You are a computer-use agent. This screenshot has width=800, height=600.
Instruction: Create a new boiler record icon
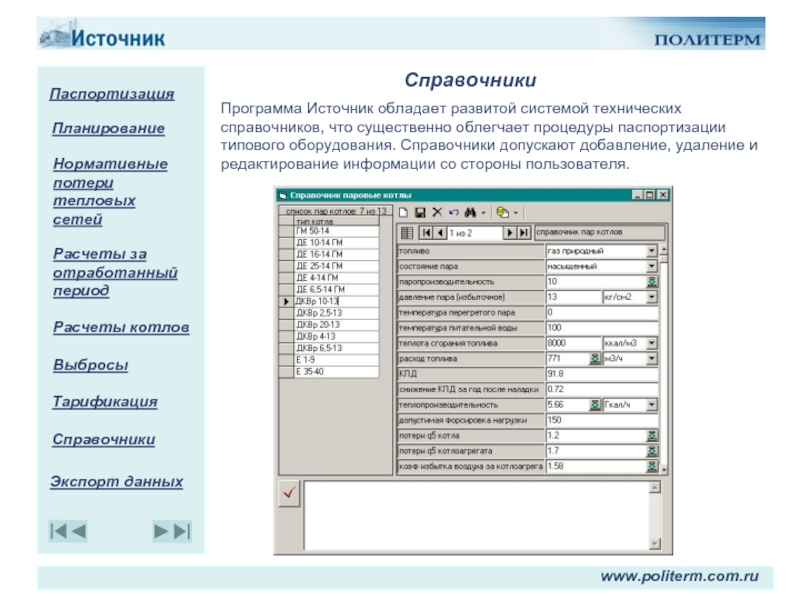click(x=404, y=213)
